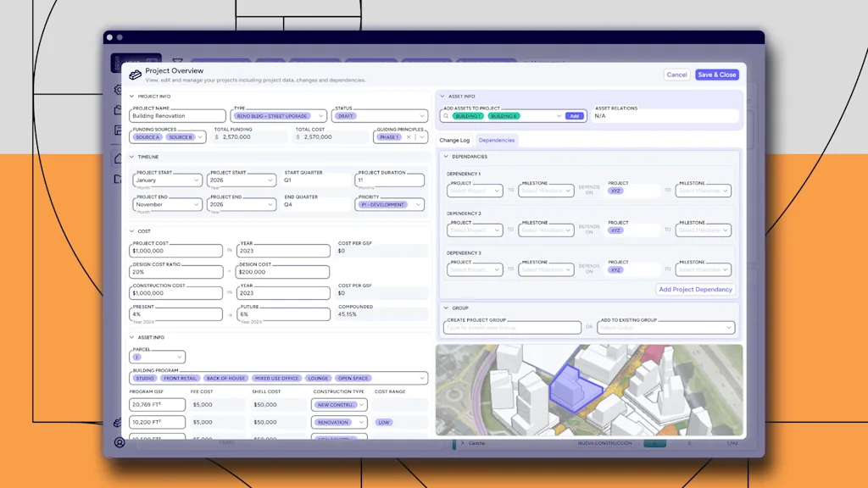Collapse the Dependancies section

tap(446, 157)
